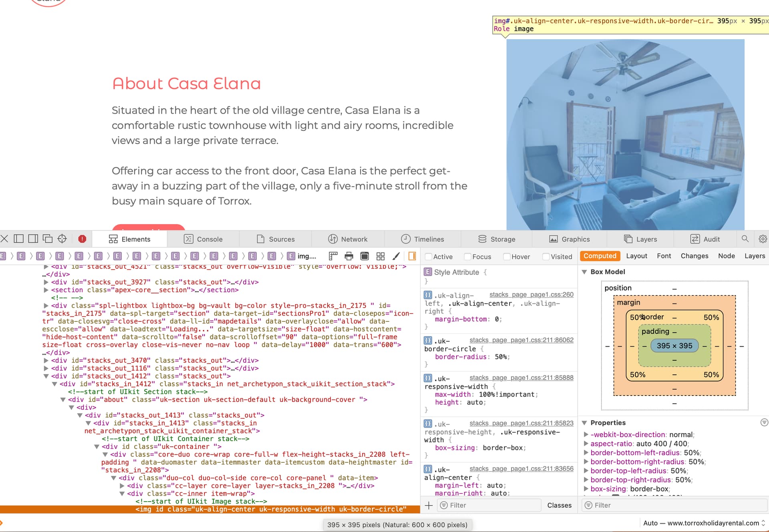This screenshot has height=532, width=769.
Task: Open the Console tab
Action: [x=203, y=239]
